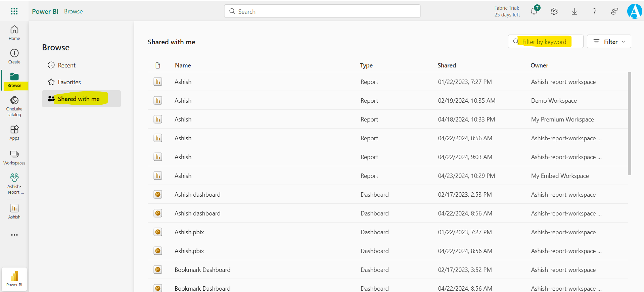This screenshot has width=644, height=292.
Task: Show more navigation options ellipsis
Action: point(14,235)
